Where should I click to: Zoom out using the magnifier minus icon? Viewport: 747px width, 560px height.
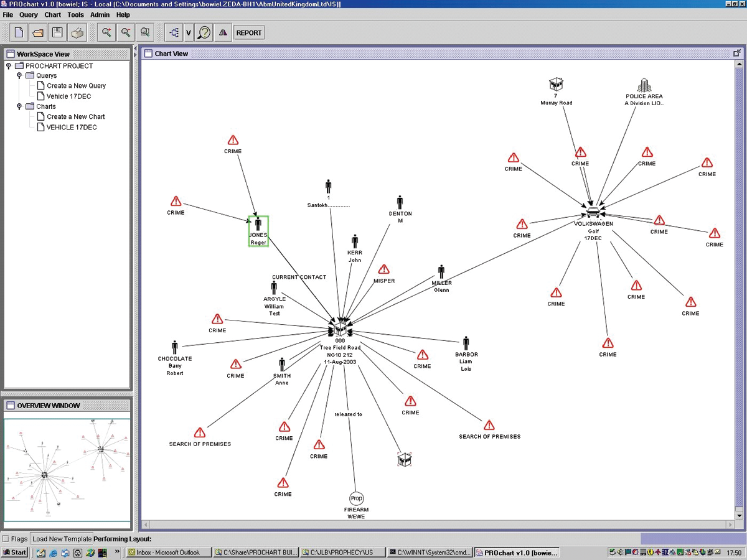125,32
